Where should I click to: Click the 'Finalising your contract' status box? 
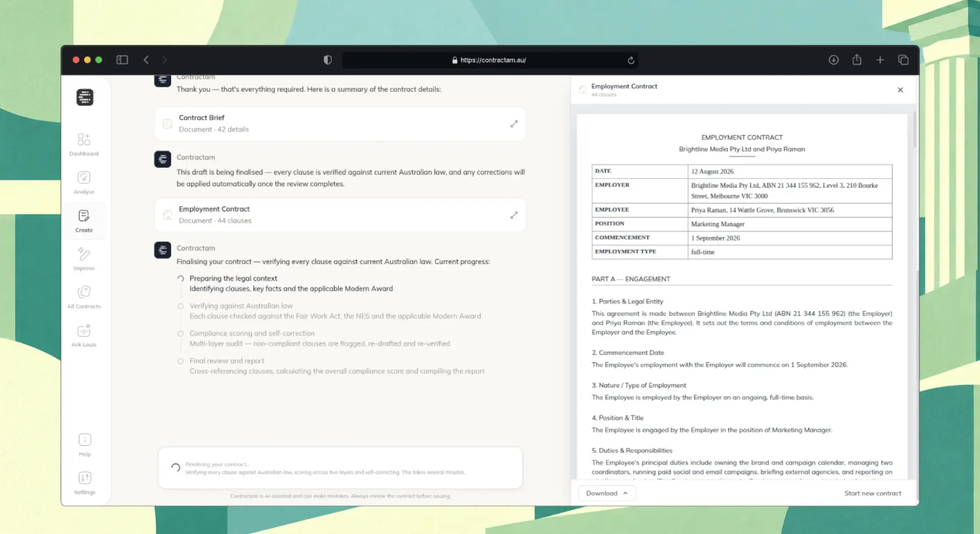pyautogui.click(x=340, y=468)
